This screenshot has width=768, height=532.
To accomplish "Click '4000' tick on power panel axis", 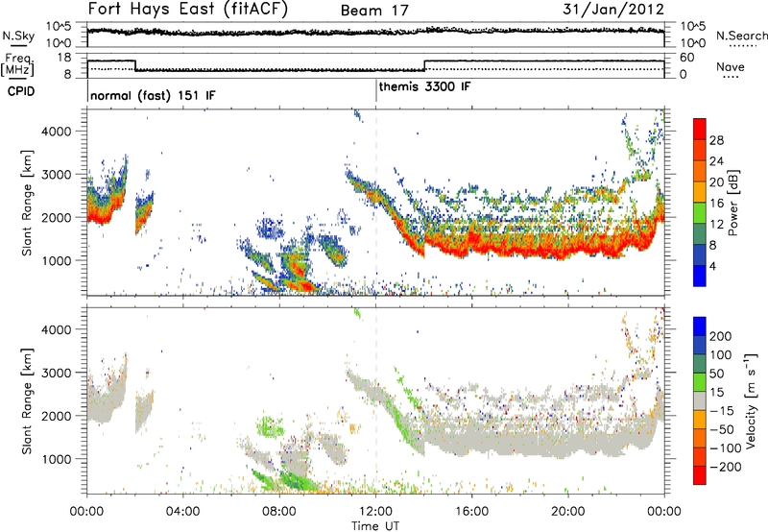I will tap(57, 132).
